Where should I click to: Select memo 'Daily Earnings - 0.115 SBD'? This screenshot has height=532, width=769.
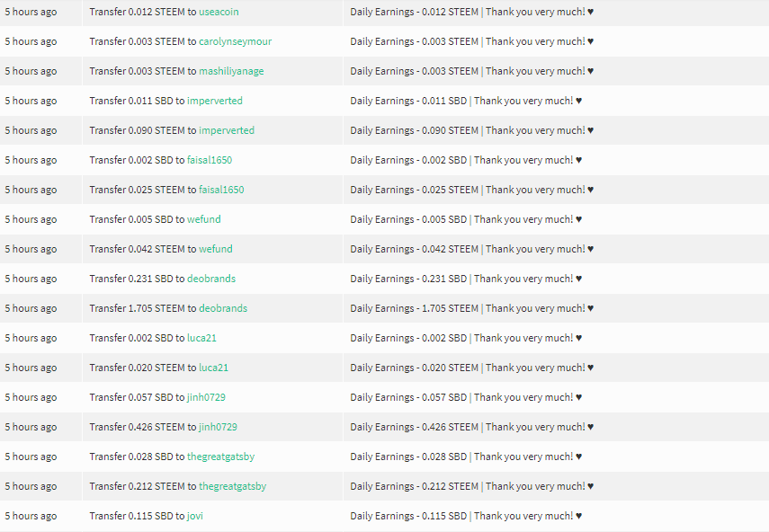[408, 517]
